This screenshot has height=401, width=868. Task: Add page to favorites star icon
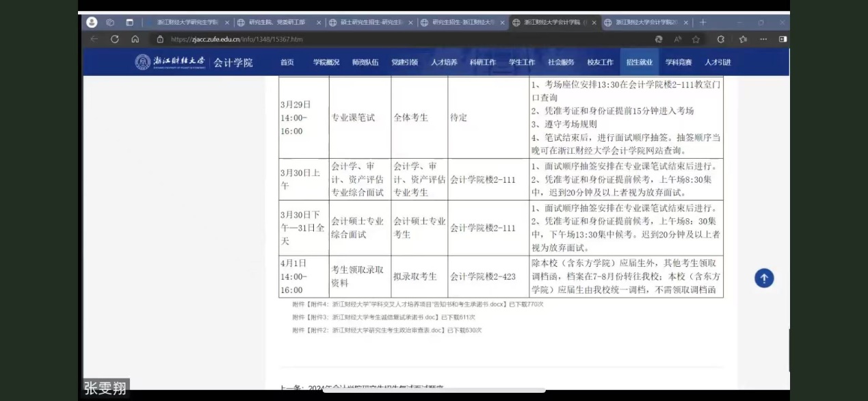(x=696, y=39)
